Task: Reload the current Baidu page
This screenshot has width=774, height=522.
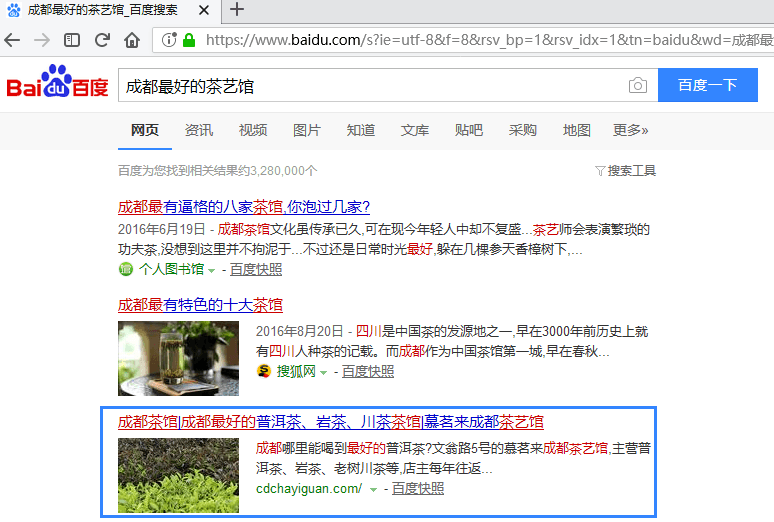Action: (x=102, y=40)
